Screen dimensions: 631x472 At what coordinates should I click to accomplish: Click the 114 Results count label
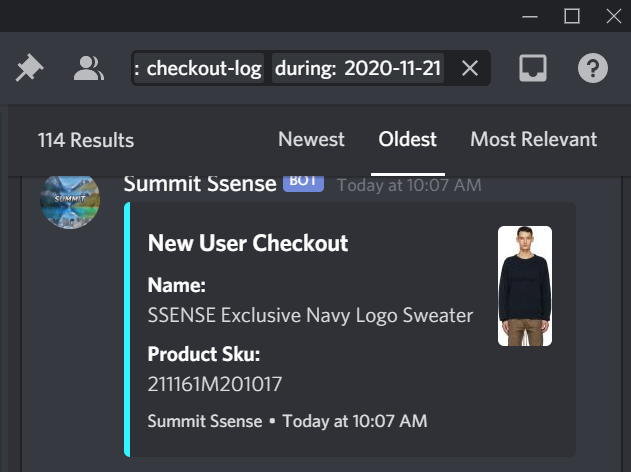click(x=86, y=140)
